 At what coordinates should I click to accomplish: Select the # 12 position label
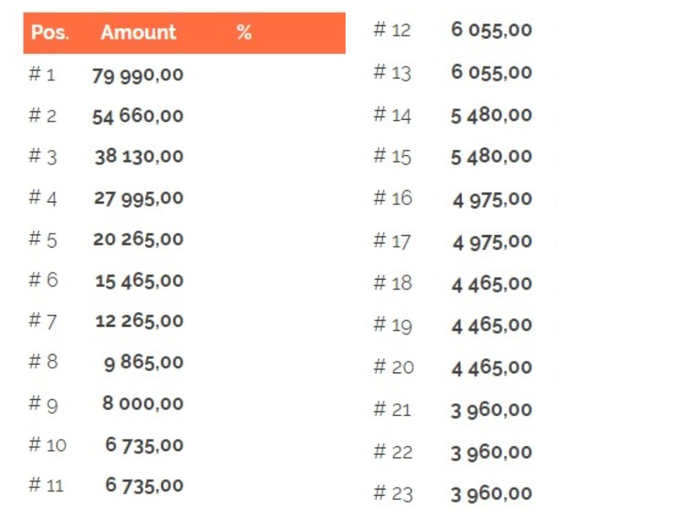(x=392, y=30)
